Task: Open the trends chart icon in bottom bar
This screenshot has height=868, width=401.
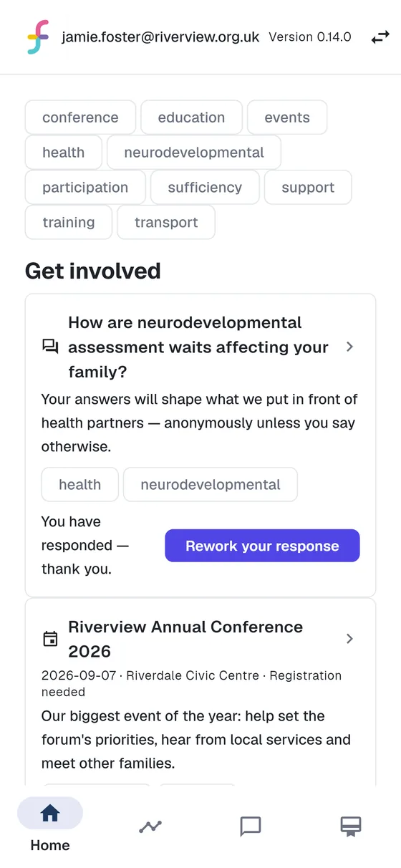Action: (x=150, y=826)
